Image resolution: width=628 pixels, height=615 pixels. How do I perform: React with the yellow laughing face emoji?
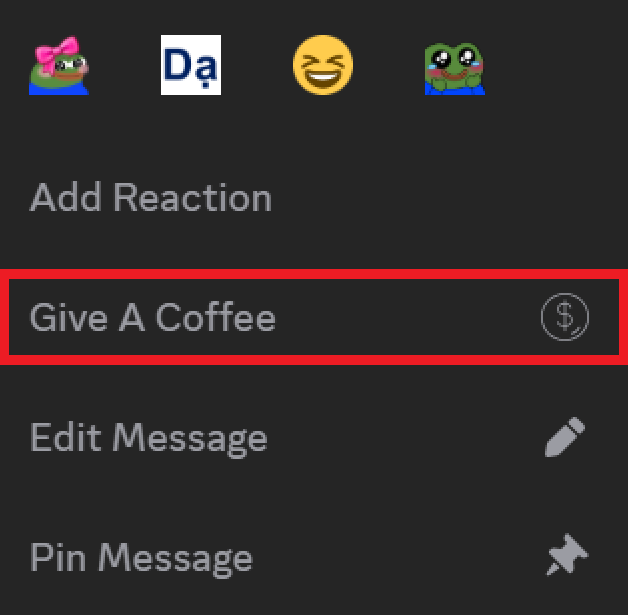323,65
